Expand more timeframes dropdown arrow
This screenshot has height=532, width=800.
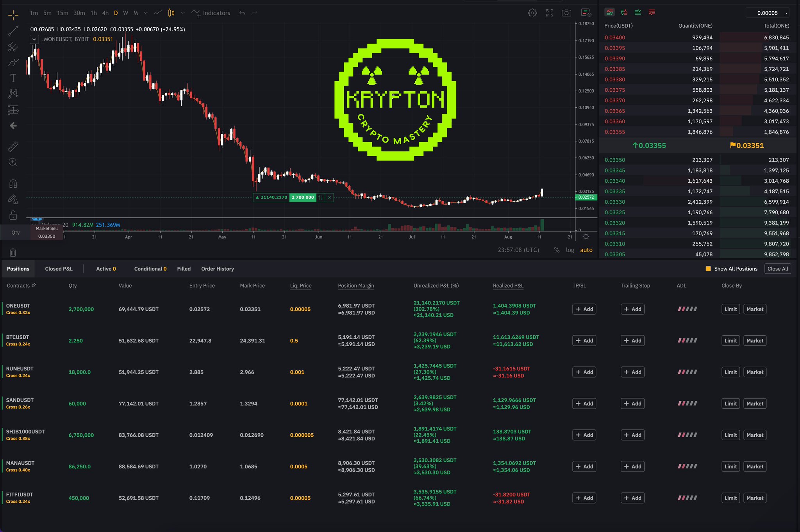point(146,13)
